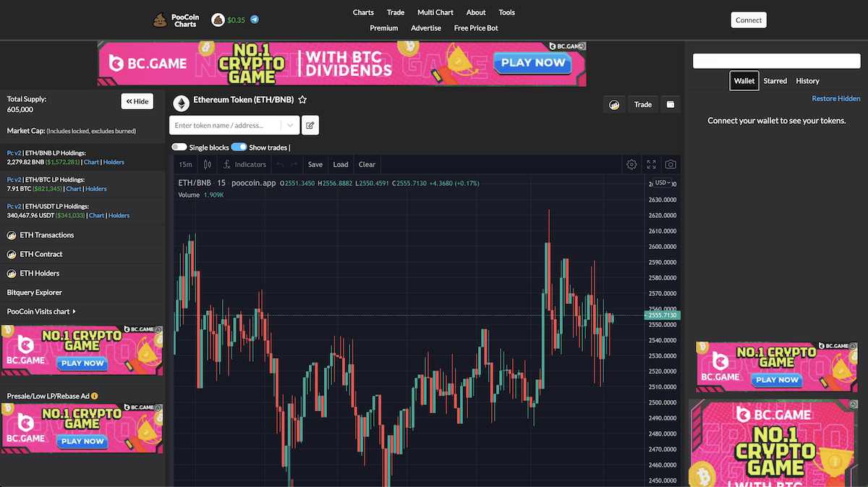Open the 15m timeframe selector

(x=185, y=164)
